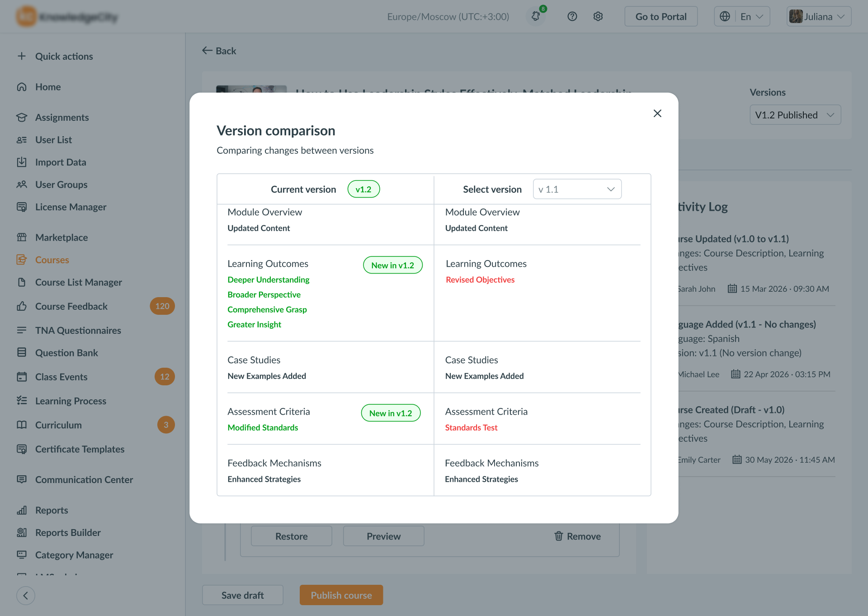The height and width of the screenshot is (616, 868).
Task: Click the course thumbnail image behind dialog
Action: [x=251, y=89]
